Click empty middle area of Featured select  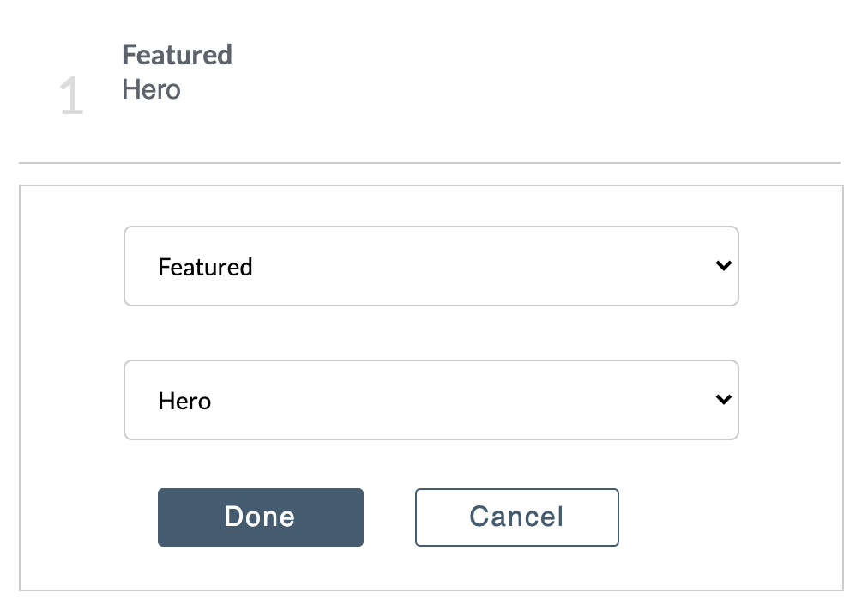tap(480, 266)
